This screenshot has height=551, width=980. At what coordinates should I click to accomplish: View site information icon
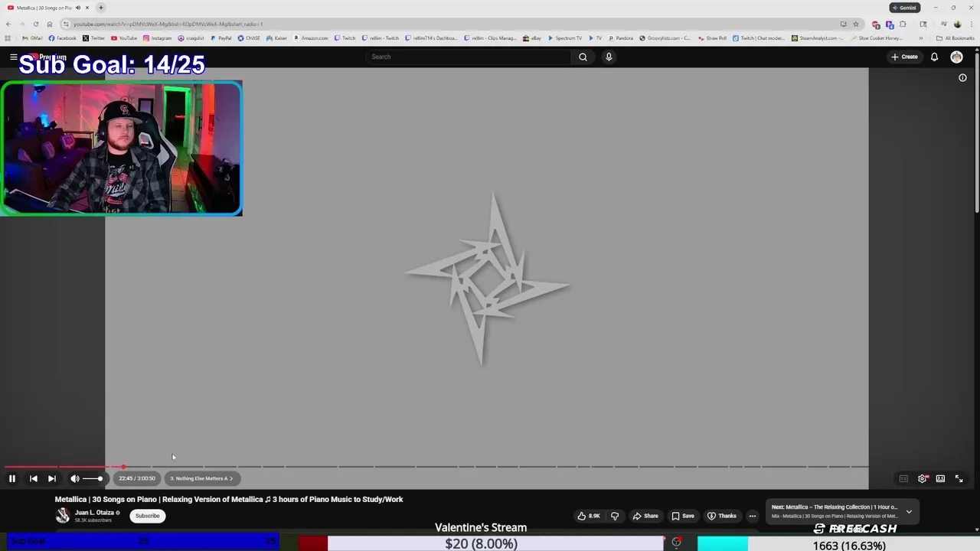(x=67, y=24)
